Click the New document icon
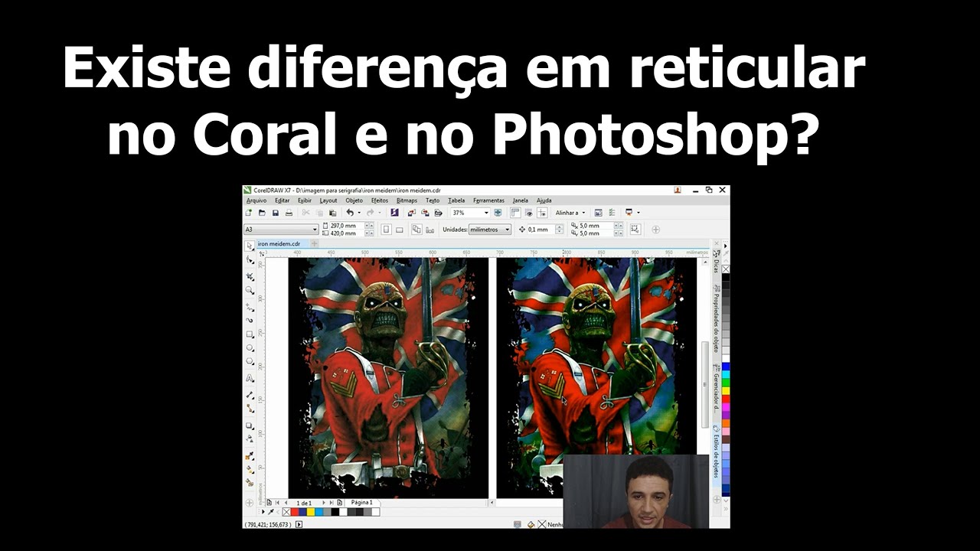This screenshot has height=551, width=980. pyautogui.click(x=249, y=213)
